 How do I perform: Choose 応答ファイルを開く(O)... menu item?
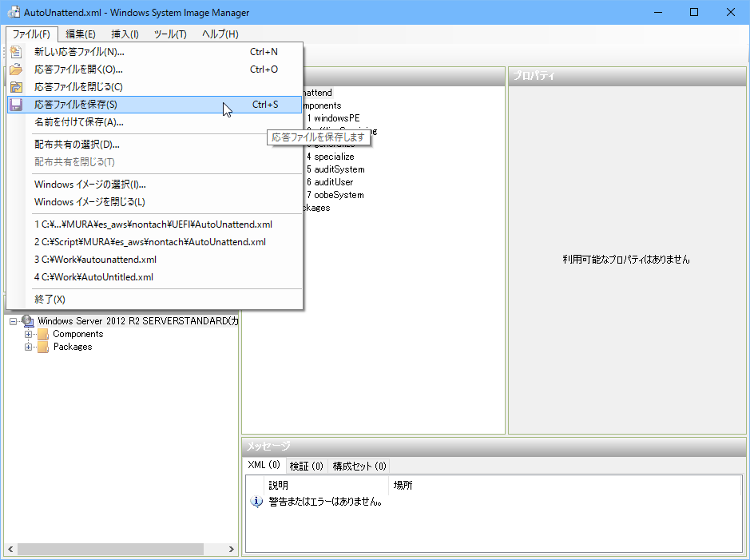click(154, 70)
